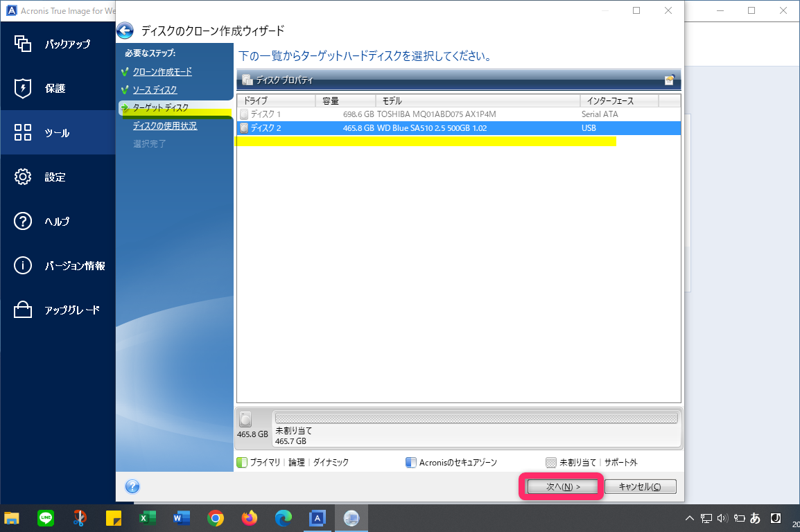The image size is (800, 532).
Task: Open the 保護 shield section
Action: coord(58,88)
